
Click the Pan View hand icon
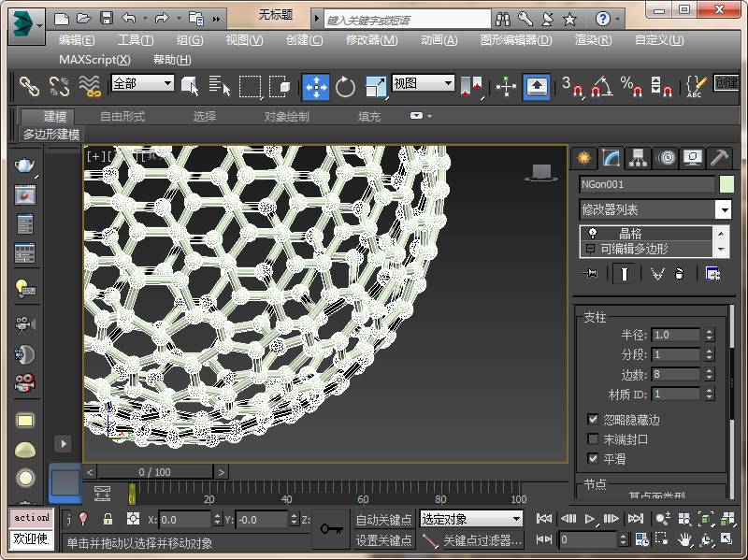[684, 539]
